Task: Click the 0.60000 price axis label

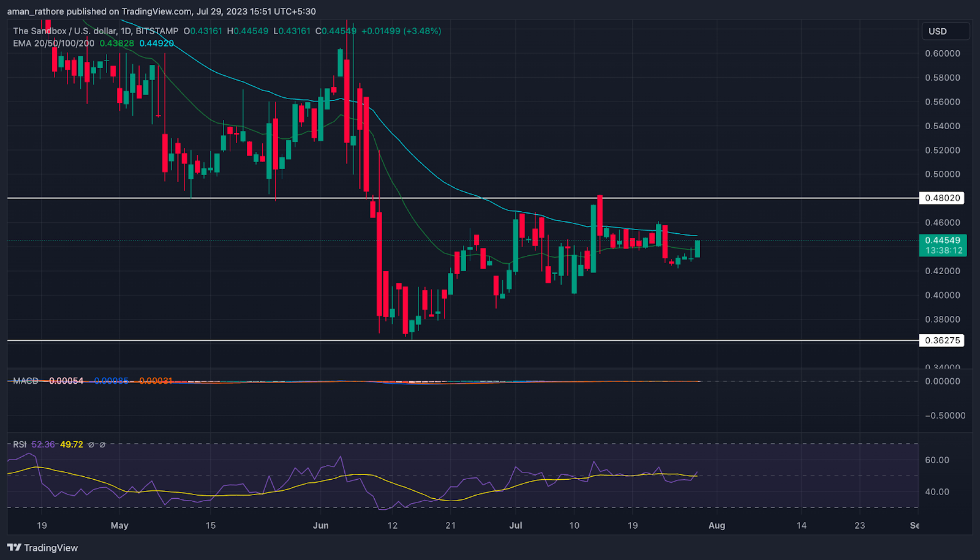Action: 943,54
